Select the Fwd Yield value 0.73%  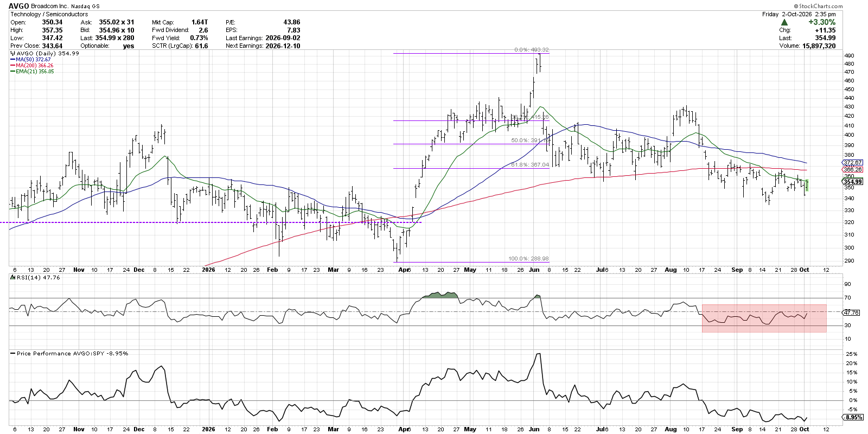(199, 38)
